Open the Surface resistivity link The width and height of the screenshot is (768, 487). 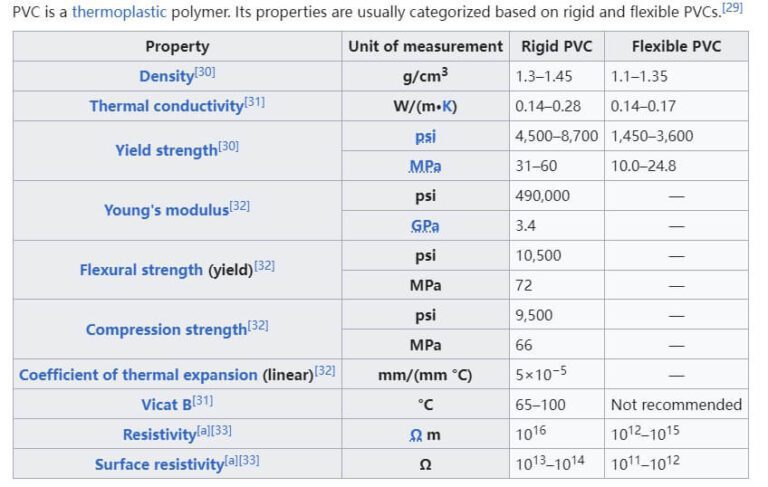tap(158, 465)
